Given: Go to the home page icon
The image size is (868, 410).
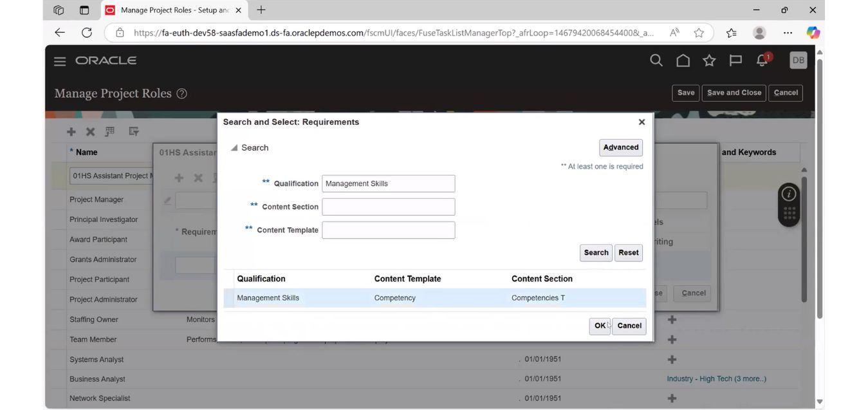Looking at the screenshot, I should click(682, 60).
